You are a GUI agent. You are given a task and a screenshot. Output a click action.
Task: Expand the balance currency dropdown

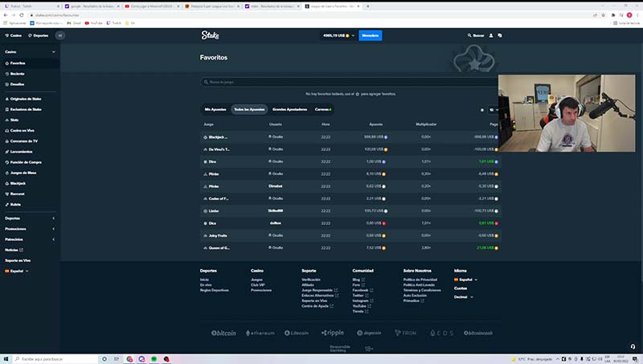[338, 35]
